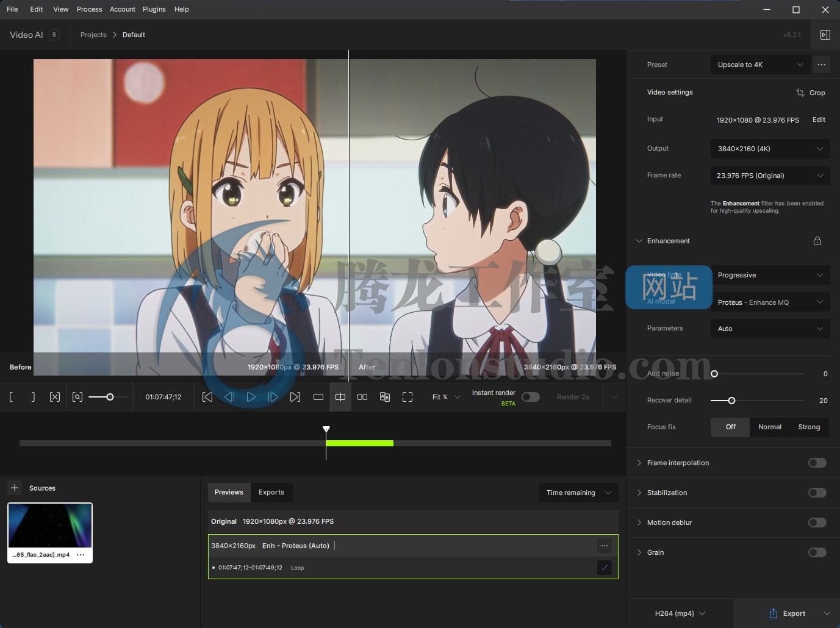This screenshot has height=628, width=840.
Task: Step forward one frame
Action: click(273, 397)
